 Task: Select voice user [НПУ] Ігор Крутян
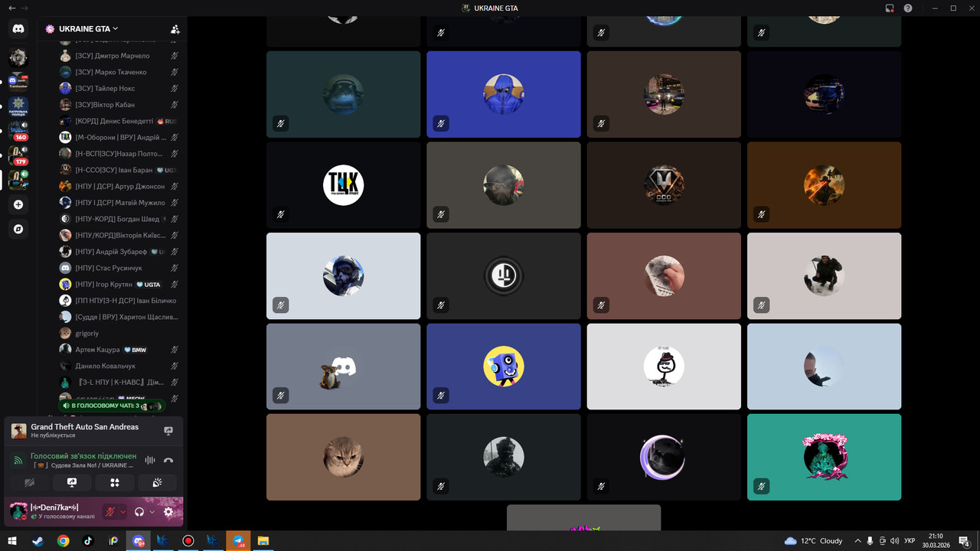pos(119,284)
